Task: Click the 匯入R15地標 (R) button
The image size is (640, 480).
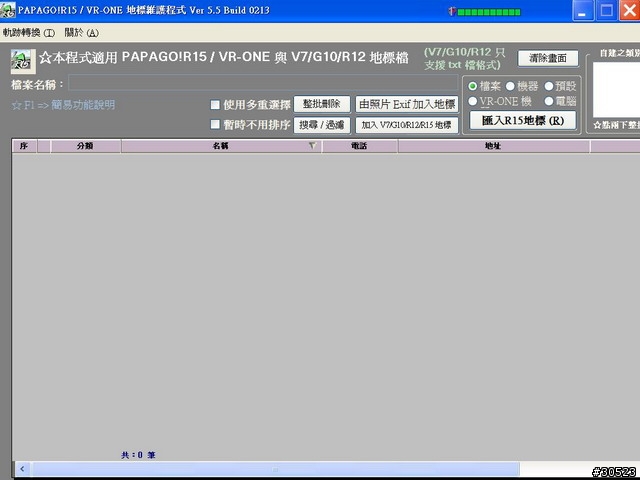Action: click(522, 120)
